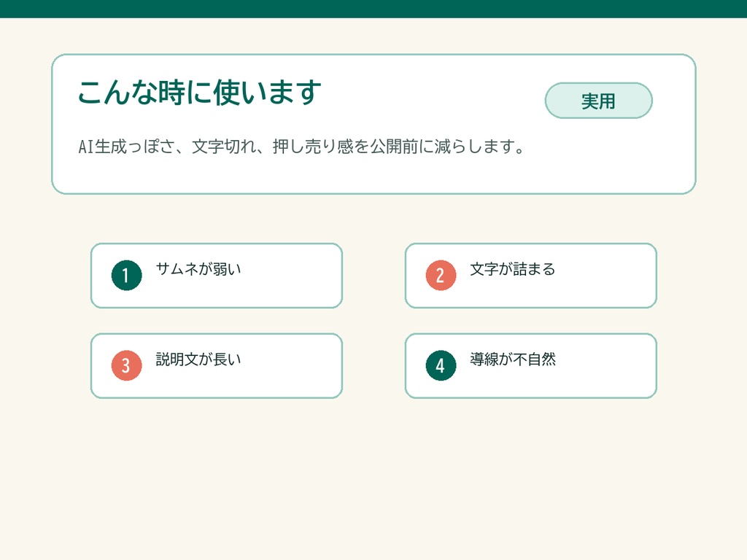The width and height of the screenshot is (747, 560).
Task: Click the 実用 pill badge
Action: click(598, 101)
